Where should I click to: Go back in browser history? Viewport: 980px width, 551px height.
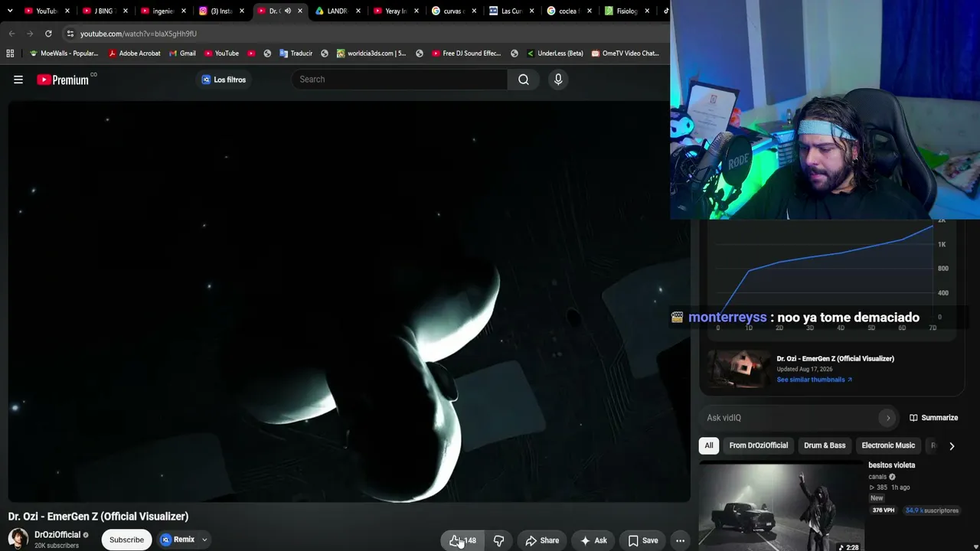tap(11, 34)
